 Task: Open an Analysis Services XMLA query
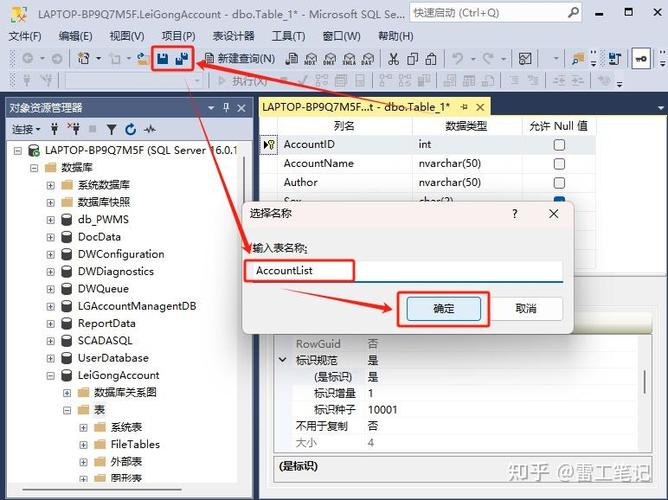coord(349,59)
